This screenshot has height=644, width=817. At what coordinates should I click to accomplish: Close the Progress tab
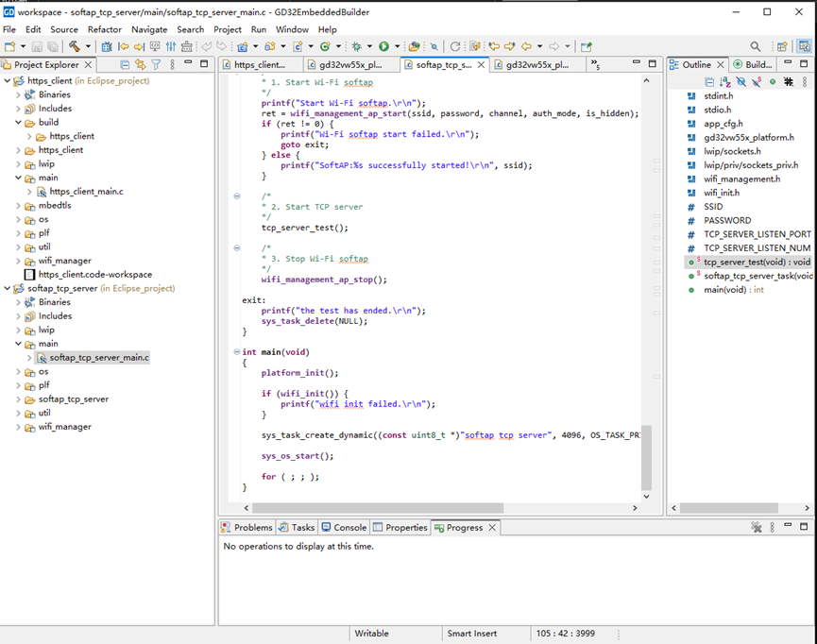[492, 528]
